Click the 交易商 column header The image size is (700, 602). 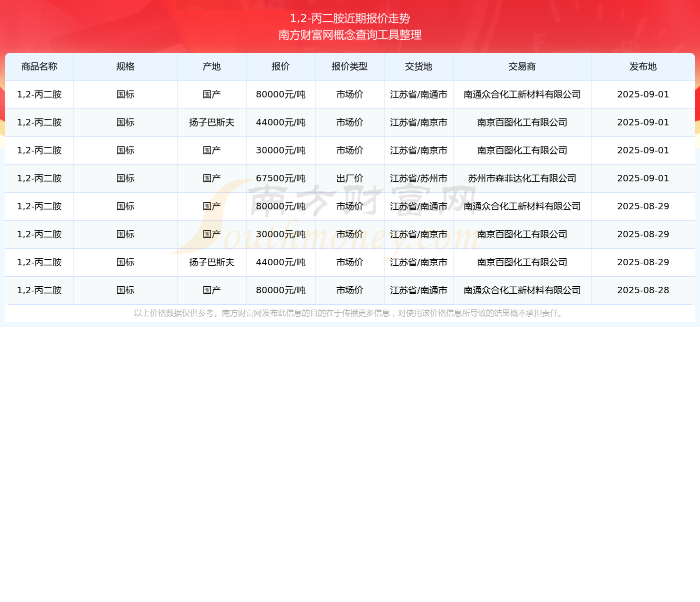(x=522, y=67)
